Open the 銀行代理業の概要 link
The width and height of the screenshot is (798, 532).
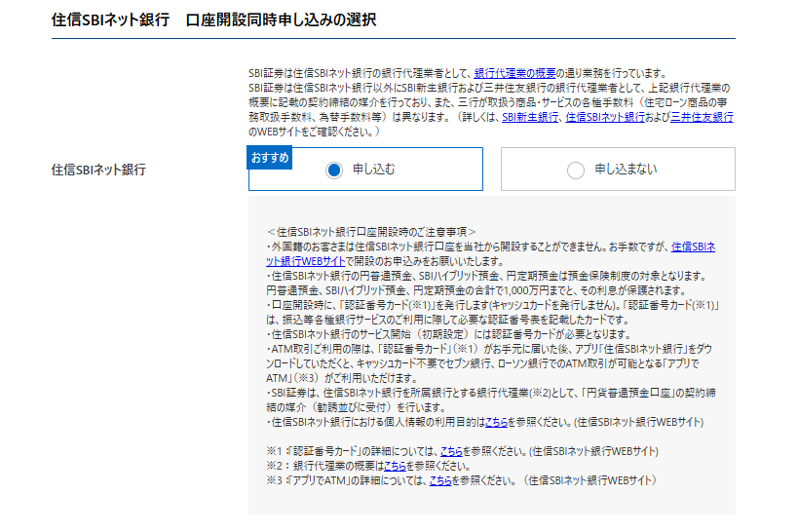(x=515, y=73)
